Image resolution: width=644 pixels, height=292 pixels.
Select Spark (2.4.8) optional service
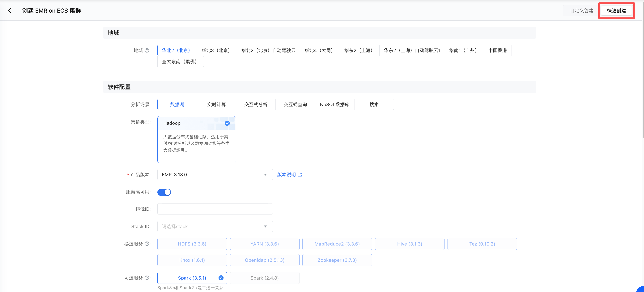pos(264,278)
